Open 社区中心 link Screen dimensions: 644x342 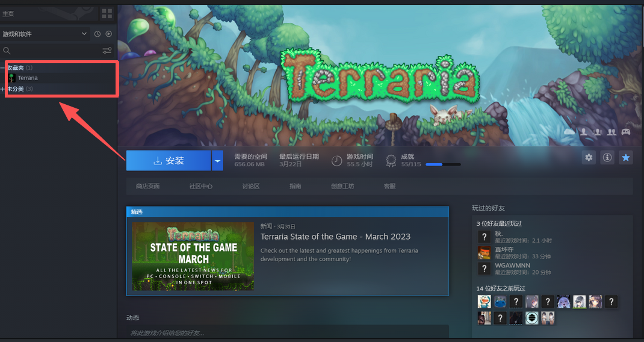[200, 186]
